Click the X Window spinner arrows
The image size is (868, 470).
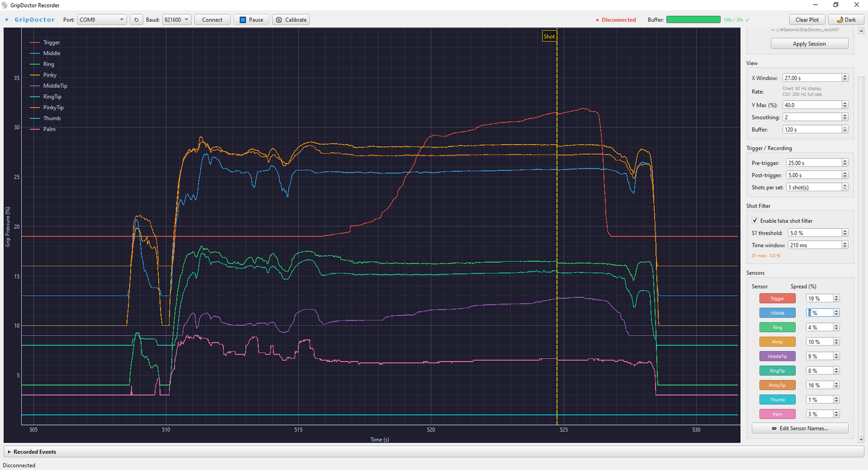pyautogui.click(x=845, y=78)
